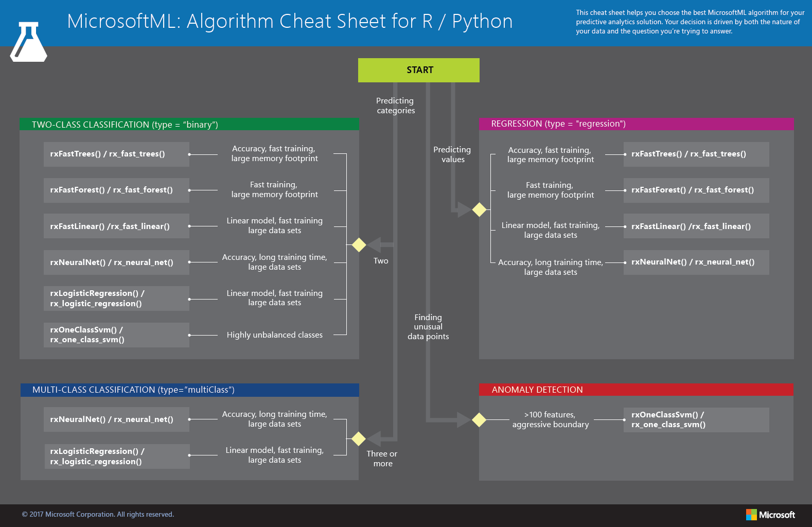Click 'Predicting values' label
The image size is (812, 527).
[x=452, y=154]
